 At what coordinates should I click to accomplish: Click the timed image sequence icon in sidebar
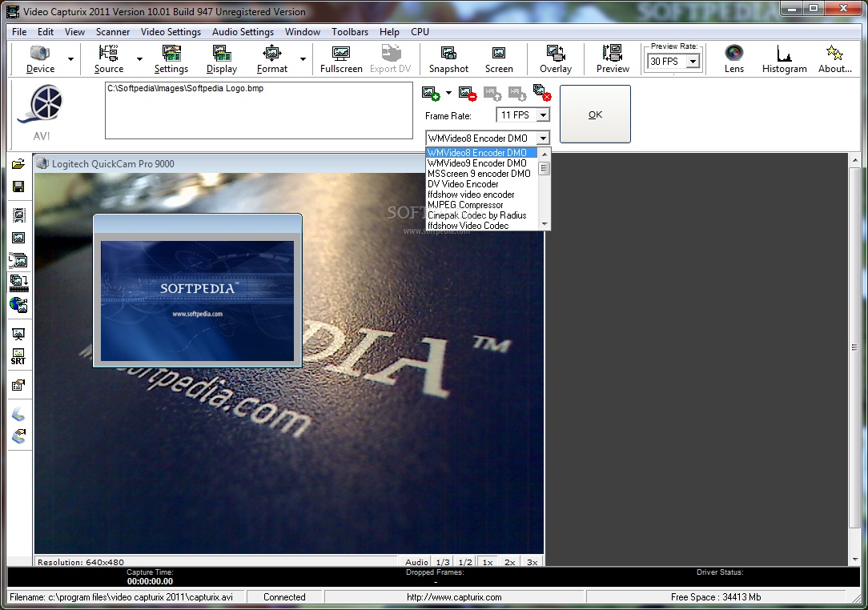point(18,260)
